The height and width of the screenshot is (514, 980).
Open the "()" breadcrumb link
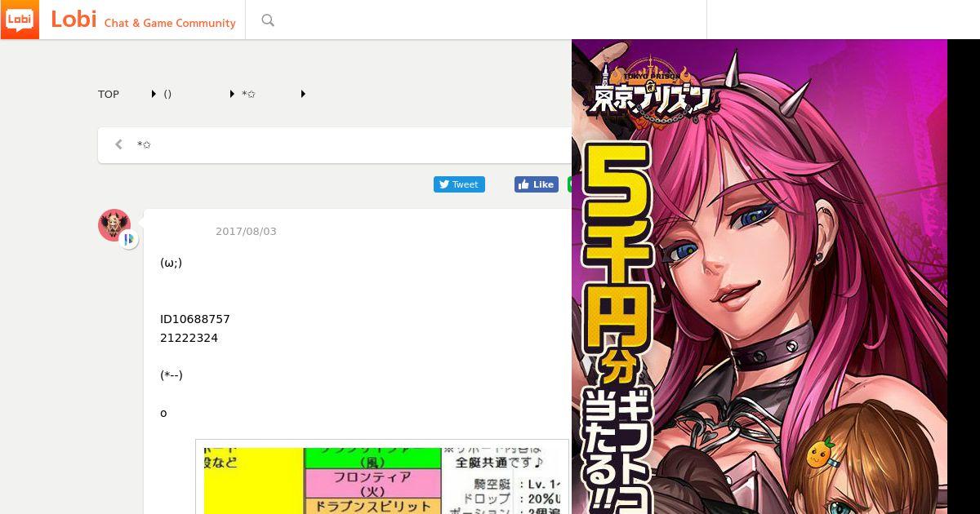tap(167, 94)
